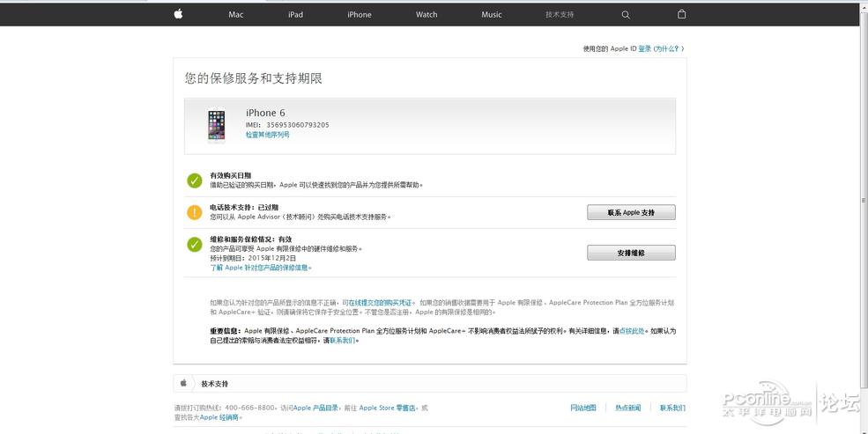Open the search magnifier icon

tap(626, 15)
